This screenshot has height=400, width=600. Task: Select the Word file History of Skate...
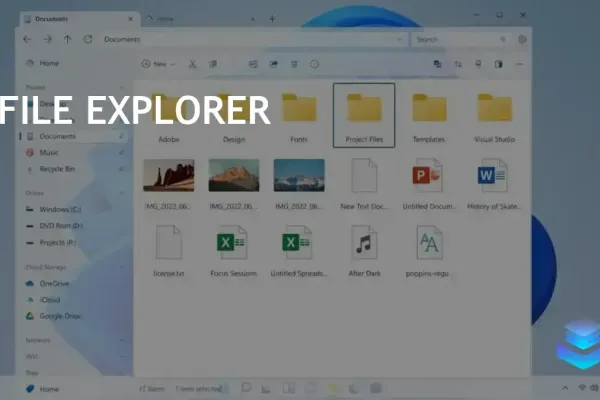[x=494, y=184]
